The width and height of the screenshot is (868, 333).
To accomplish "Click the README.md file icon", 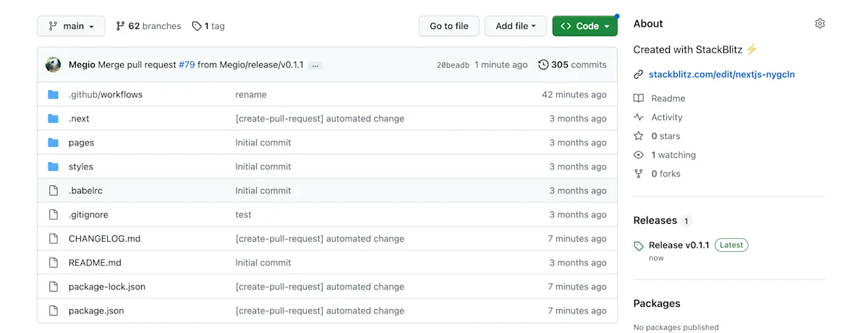I will [x=53, y=263].
